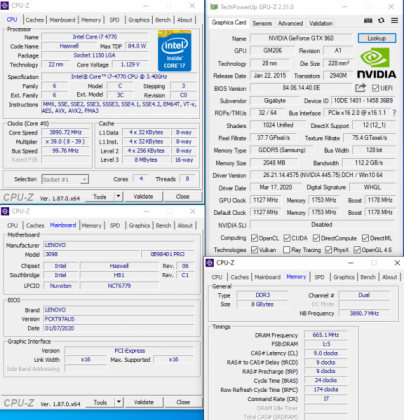Click NB Frequency value 3890.7 MHz
Image resolution: width=404 pixels, height=420 pixels.
pos(364,313)
